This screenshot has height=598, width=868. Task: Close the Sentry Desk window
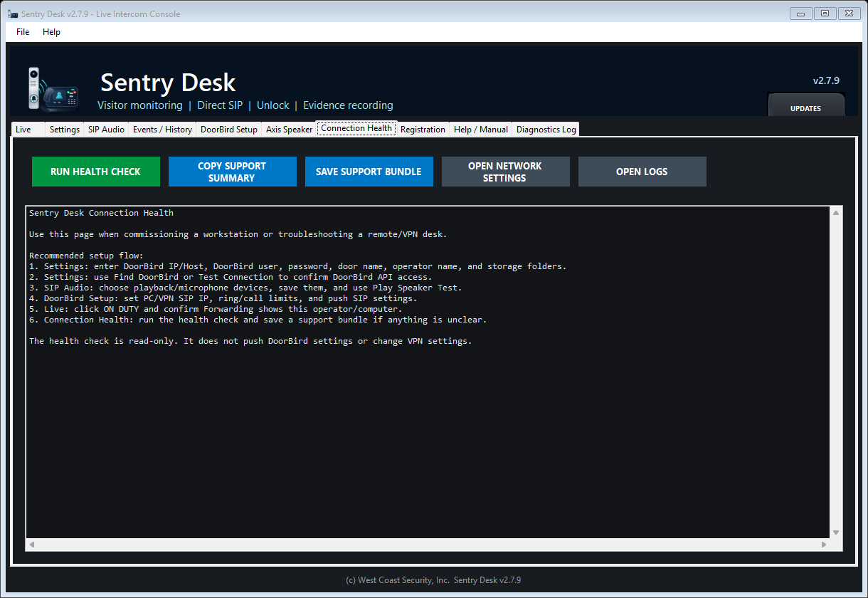coord(850,13)
